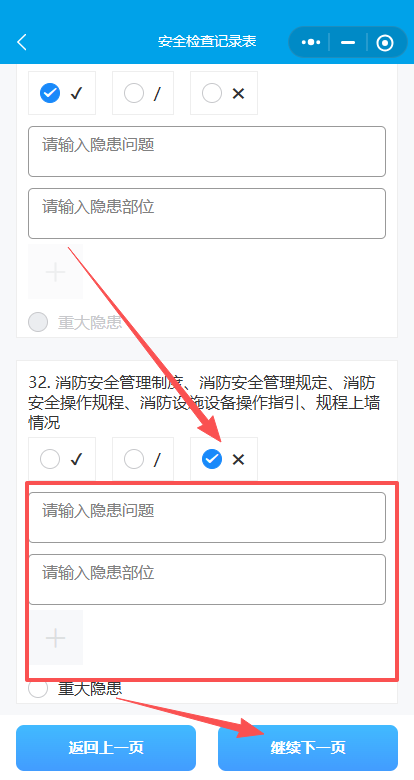Viewport: 414px width, 780px height.
Task: Toggle the greyed 重大隐患 option above item 32
Action: coord(75,322)
